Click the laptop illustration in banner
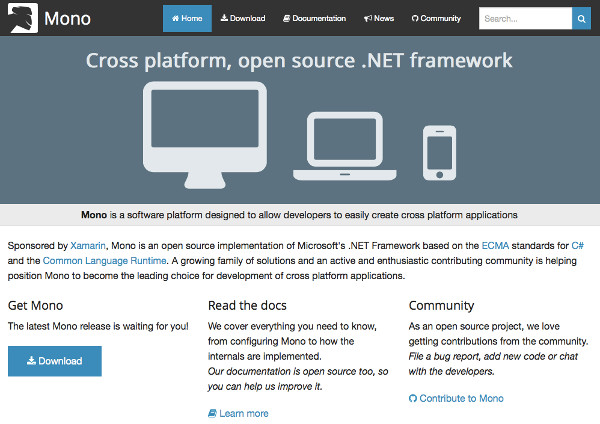 pos(345,146)
